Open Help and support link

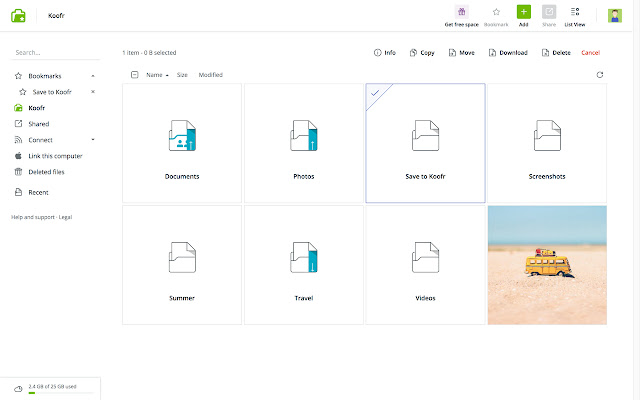coord(33,217)
